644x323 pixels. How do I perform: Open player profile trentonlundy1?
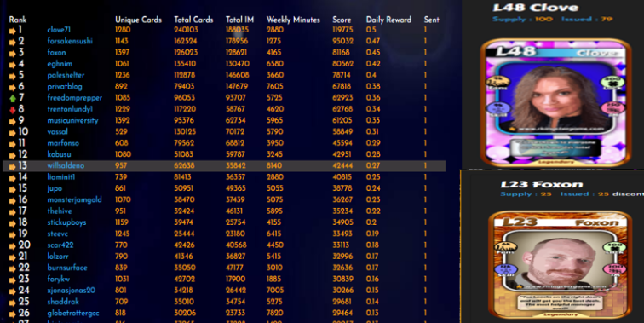70,109
